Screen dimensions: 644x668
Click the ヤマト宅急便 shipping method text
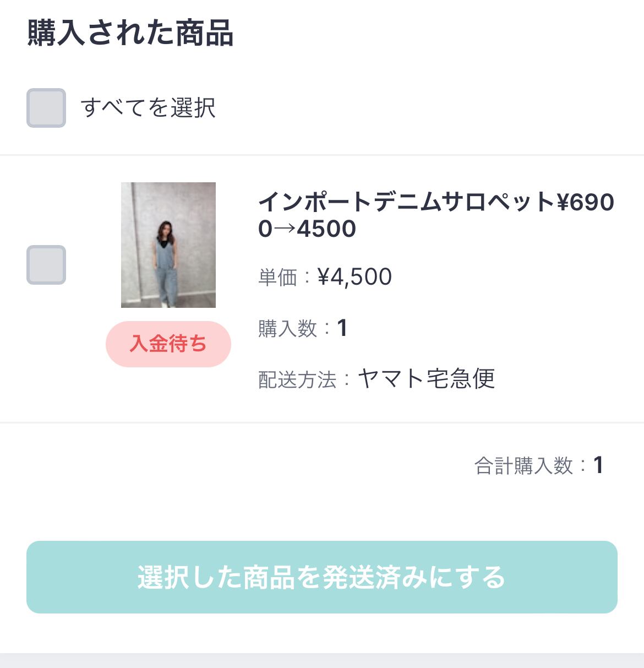[x=427, y=379]
